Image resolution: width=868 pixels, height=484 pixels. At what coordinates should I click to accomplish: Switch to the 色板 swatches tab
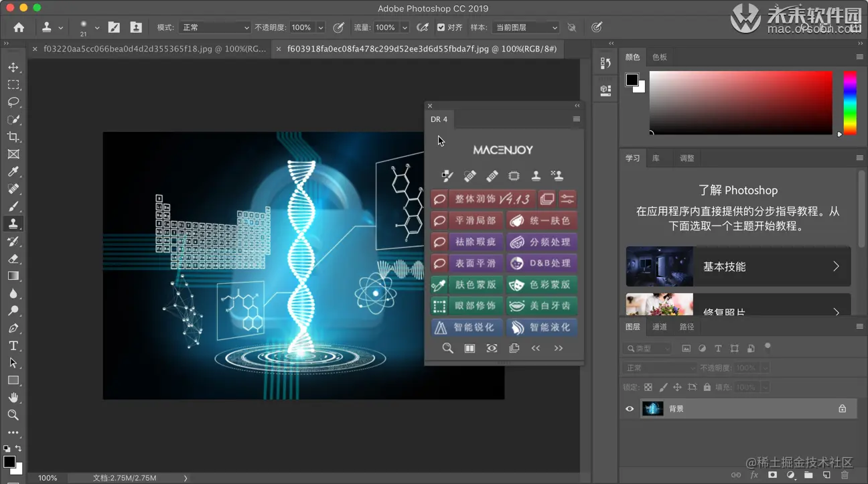click(660, 58)
